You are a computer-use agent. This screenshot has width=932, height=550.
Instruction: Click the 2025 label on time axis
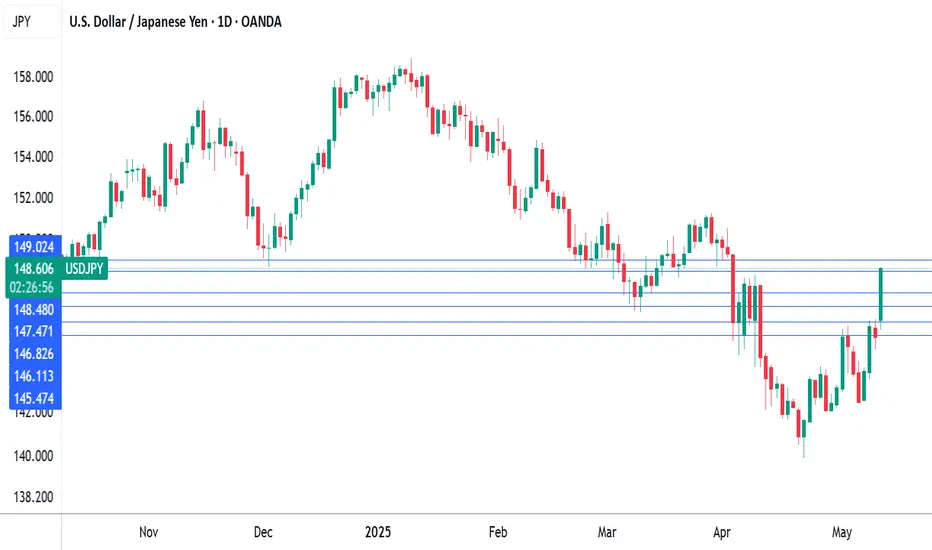378,532
